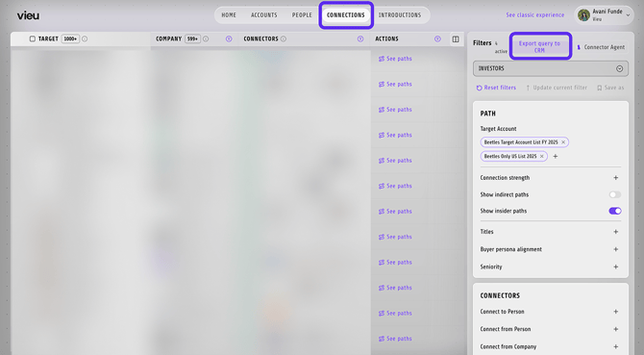644x355 pixels.
Task: Switch to the ACCOUNTS tab
Action: [x=264, y=14]
